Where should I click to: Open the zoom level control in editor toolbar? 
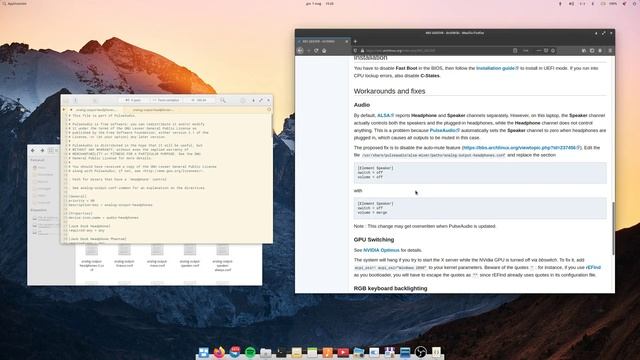[199, 100]
